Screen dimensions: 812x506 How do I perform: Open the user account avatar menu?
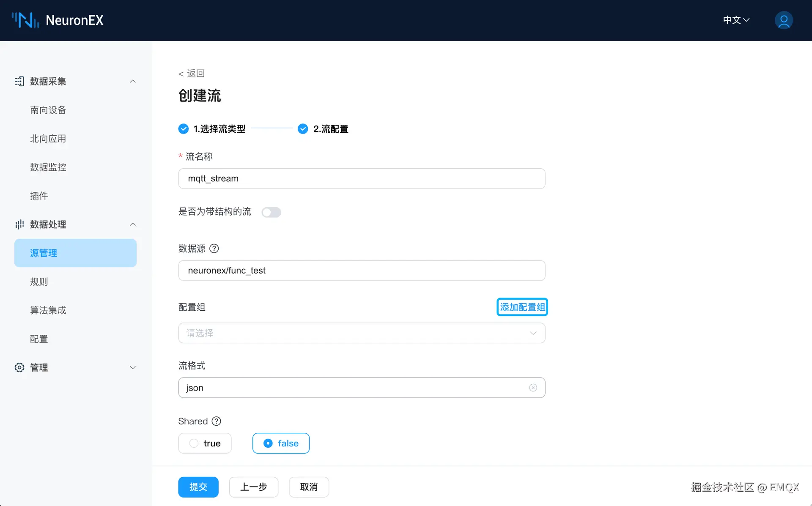point(784,20)
